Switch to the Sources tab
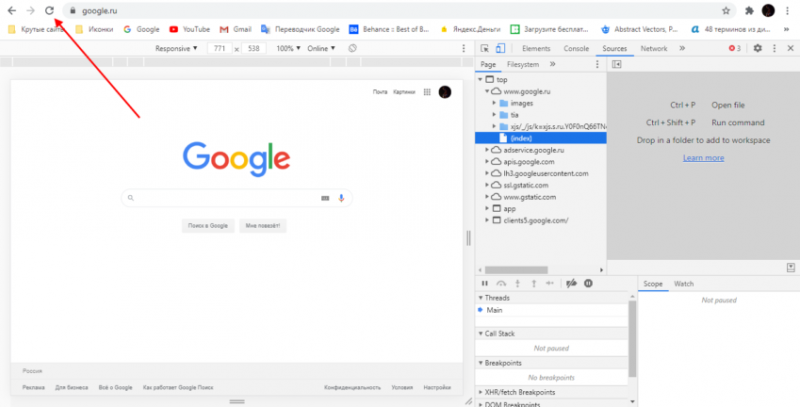 point(614,48)
